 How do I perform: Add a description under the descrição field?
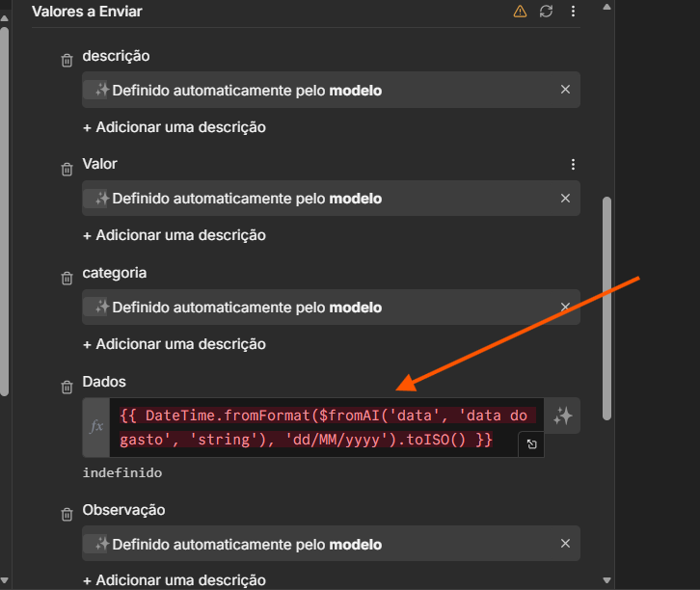(174, 127)
